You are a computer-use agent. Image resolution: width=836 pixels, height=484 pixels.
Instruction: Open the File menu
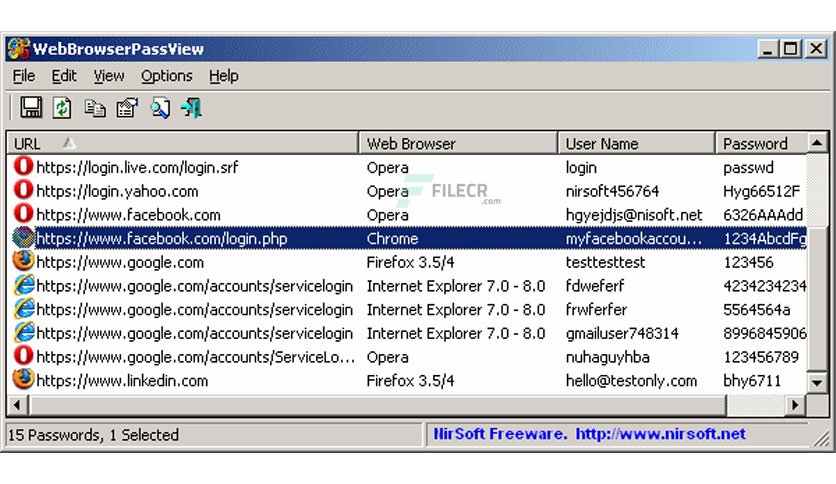point(23,76)
